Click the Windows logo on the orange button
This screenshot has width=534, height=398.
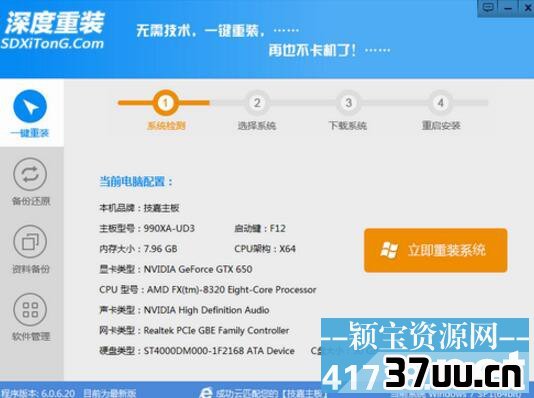click(x=389, y=250)
